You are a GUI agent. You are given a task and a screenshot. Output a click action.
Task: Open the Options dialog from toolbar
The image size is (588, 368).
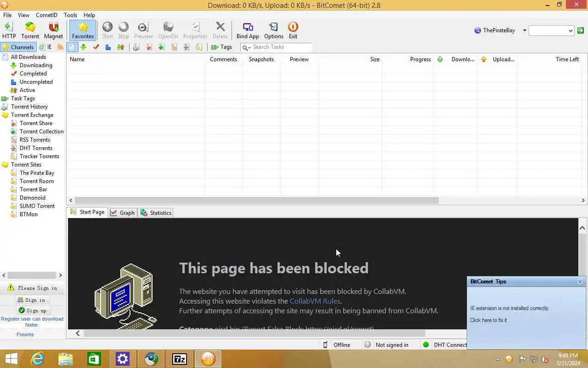pyautogui.click(x=274, y=30)
